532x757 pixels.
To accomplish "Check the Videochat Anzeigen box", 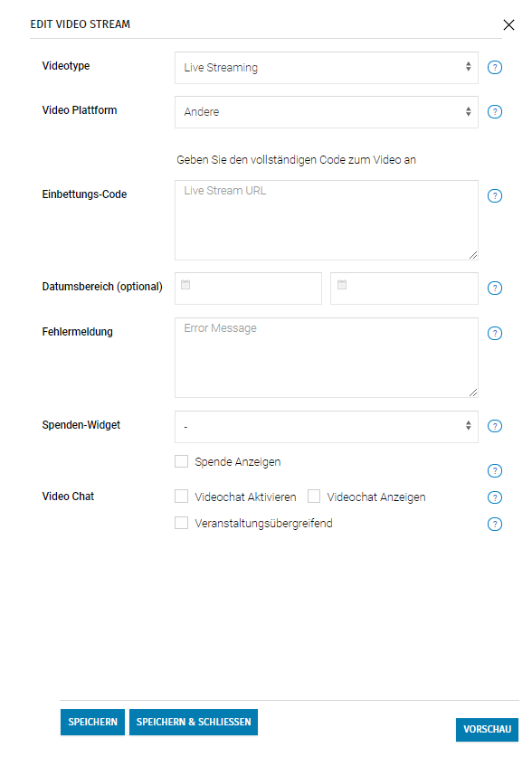I will tap(314, 497).
